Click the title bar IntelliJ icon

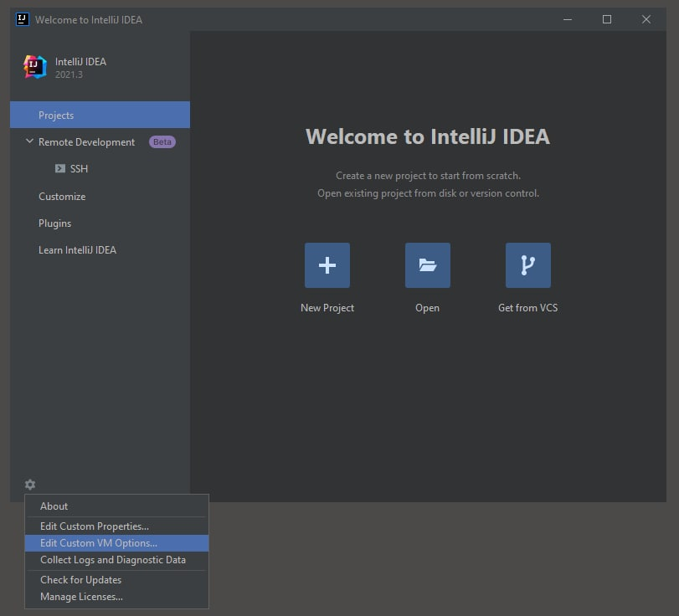(x=23, y=19)
